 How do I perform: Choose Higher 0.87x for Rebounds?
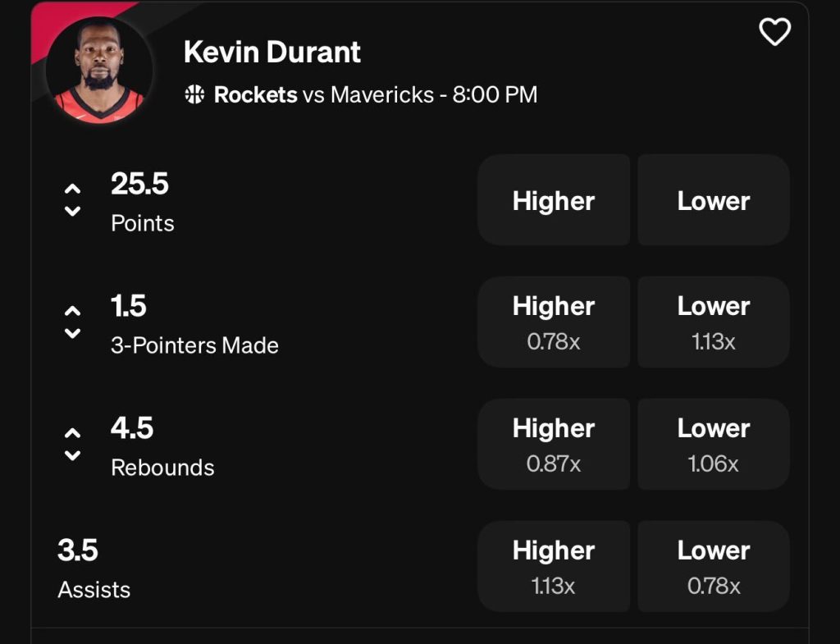click(554, 445)
